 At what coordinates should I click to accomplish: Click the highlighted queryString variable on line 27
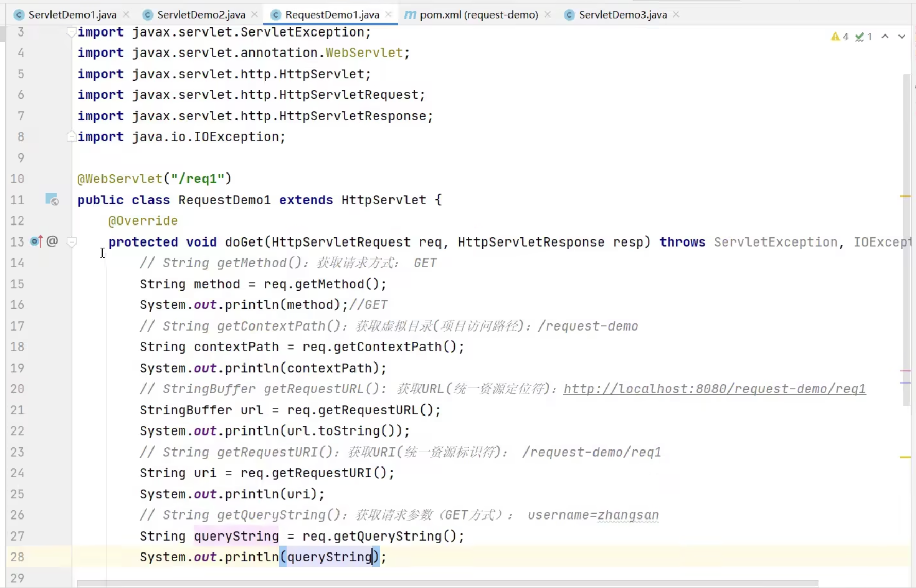[236, 537]
